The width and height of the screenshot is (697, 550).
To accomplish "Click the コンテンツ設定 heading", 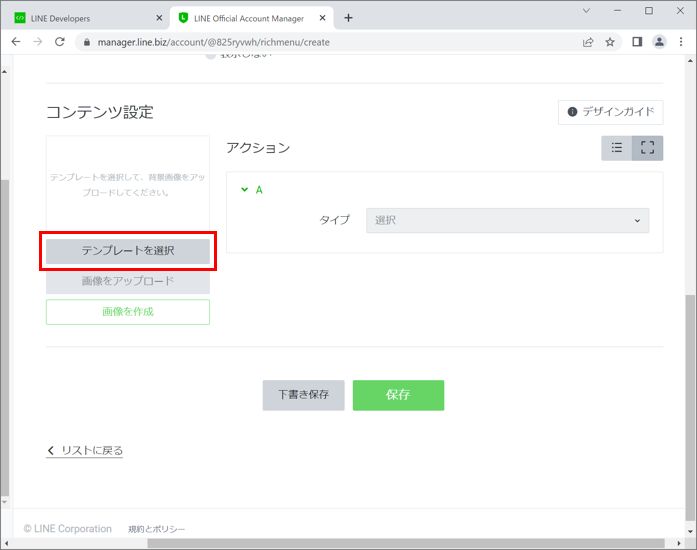I will 100,112.
